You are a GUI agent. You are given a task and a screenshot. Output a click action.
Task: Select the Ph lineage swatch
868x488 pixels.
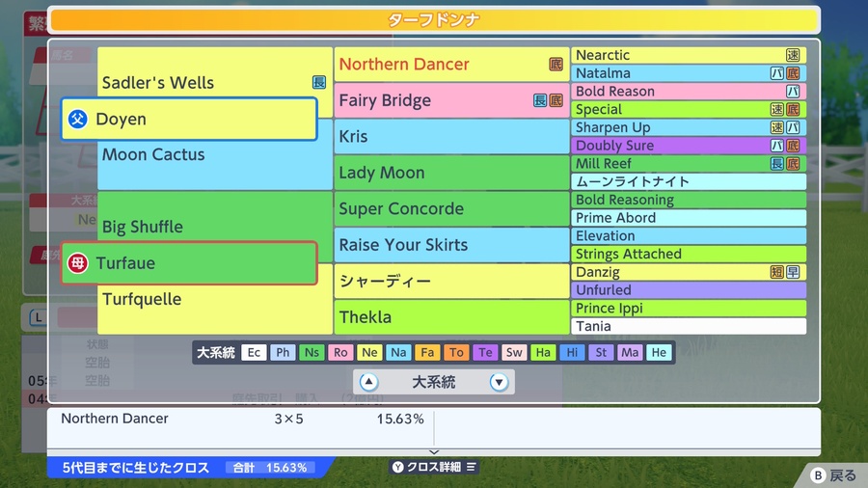(x=283, y=352)
